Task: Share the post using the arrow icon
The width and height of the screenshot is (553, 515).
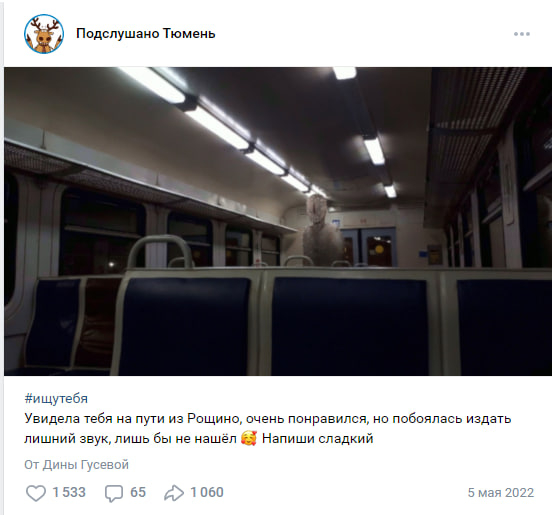Action: point(174,493)
